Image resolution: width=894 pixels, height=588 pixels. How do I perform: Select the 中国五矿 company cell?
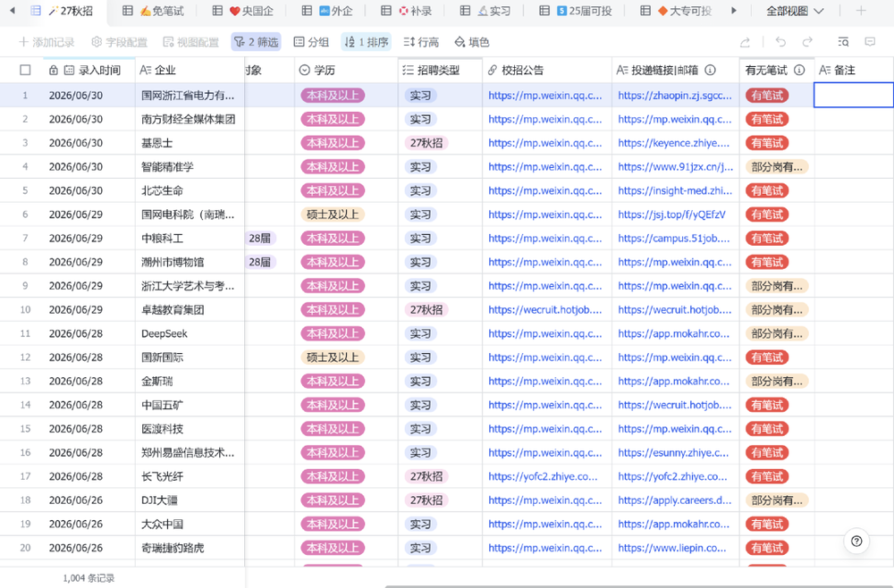coord(190,405)
